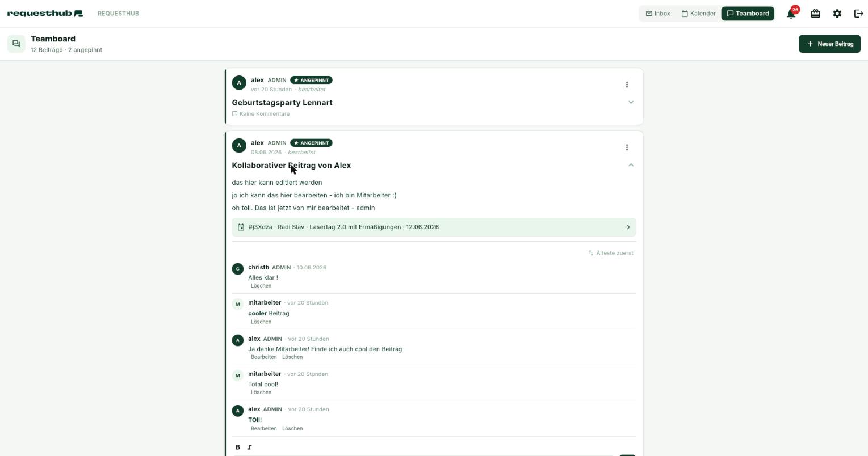Open the Inbox tab
Viewport: 868px width, 456px height.
pos(658,14)
